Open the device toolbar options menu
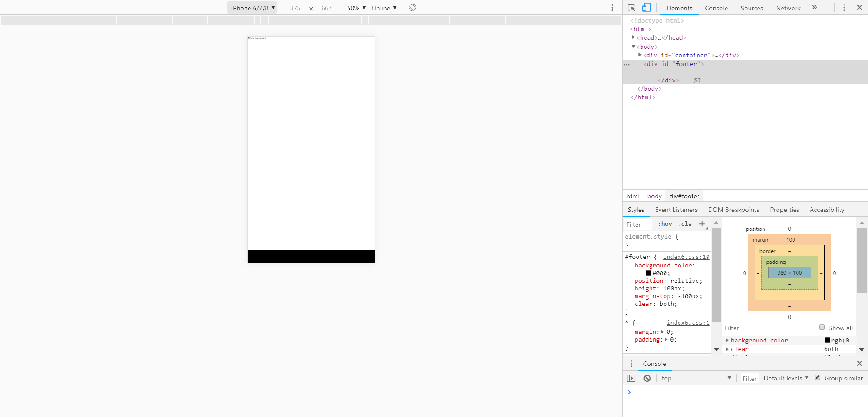This screenshot has width=868, height=417. coord(612,8)
